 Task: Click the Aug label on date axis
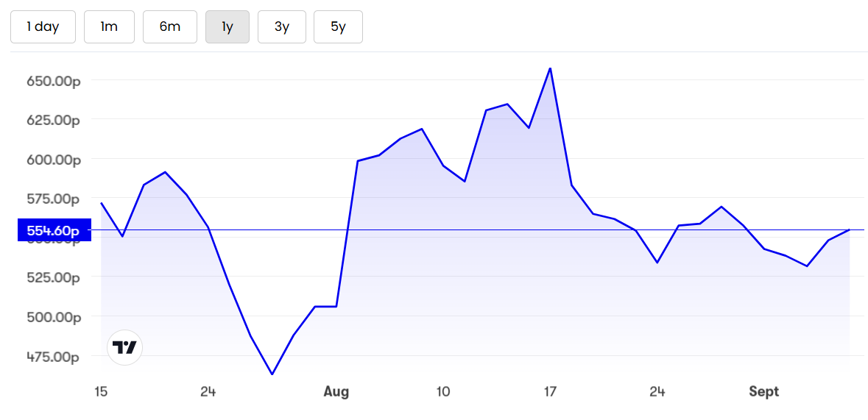336,392
